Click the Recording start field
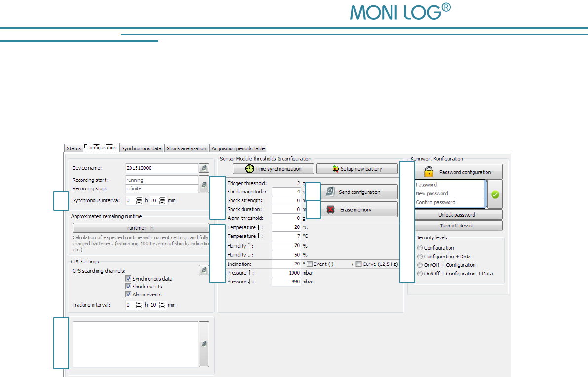Screen dimensions: 588x377 [x=162, y=180]
